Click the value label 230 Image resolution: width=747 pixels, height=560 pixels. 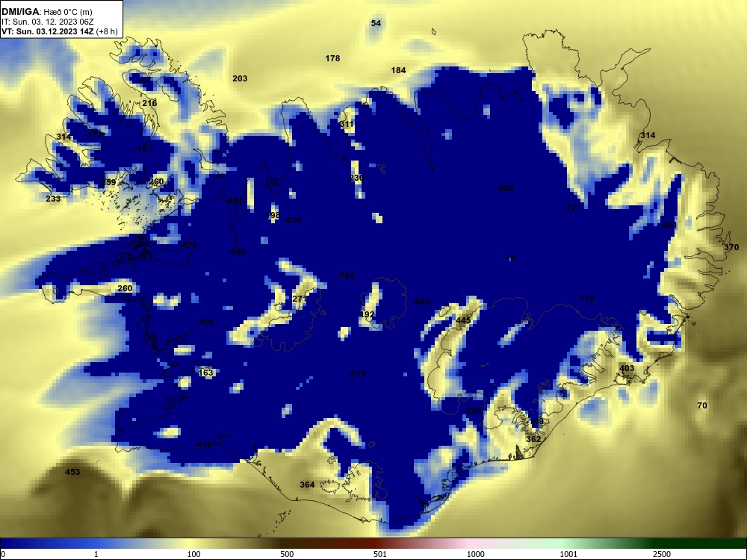coord(356,178)
